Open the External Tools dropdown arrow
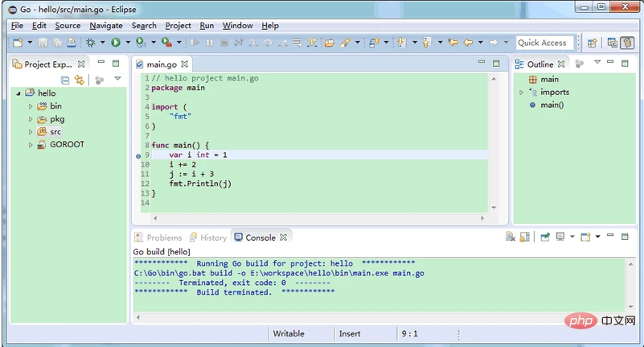644x347 pixels. (179, 43)
